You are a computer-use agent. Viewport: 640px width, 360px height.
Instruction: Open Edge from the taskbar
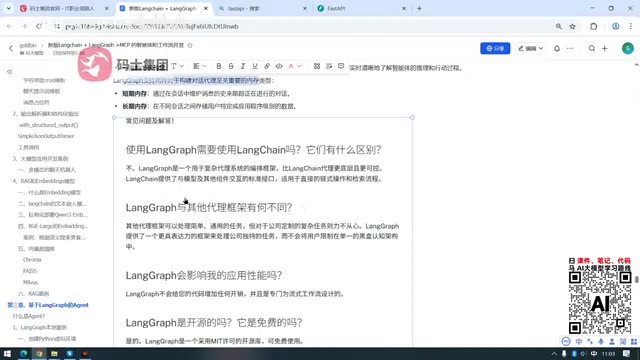pyautogui.click(x=23, y=353)
